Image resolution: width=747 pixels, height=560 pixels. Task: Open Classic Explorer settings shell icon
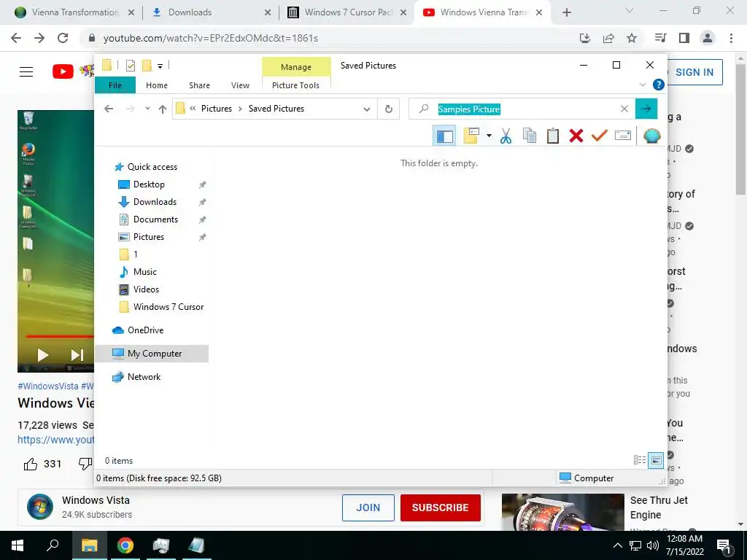click(651, 136)
